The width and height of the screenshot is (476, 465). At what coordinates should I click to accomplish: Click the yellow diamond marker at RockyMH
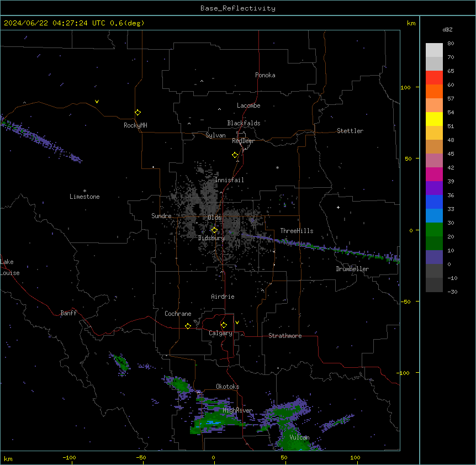click(137, 112)
